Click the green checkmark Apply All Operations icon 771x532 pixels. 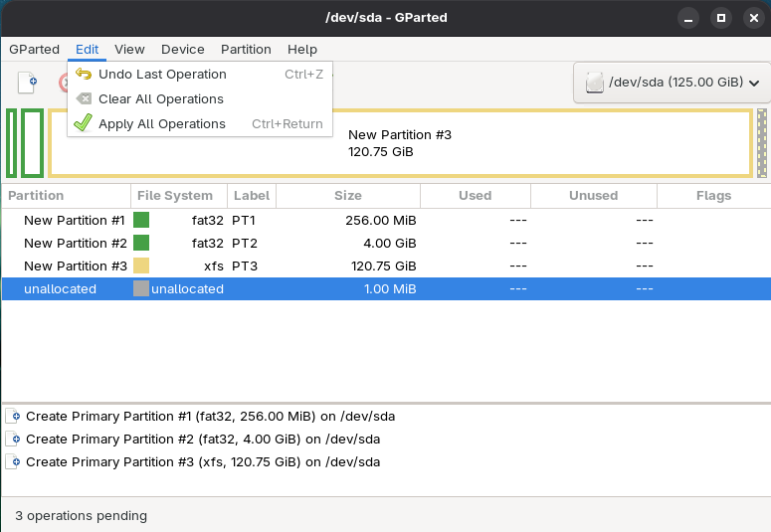pyautogui.click(x=84, y=124)
